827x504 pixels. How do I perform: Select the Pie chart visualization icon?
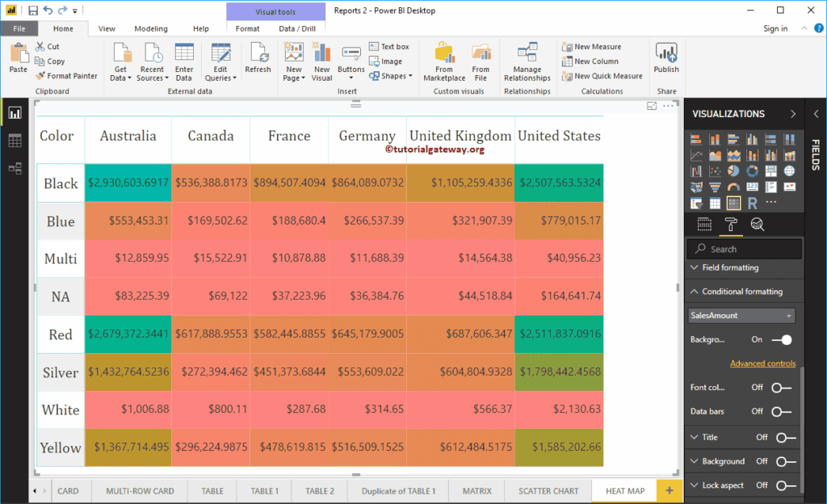point(734,170)
